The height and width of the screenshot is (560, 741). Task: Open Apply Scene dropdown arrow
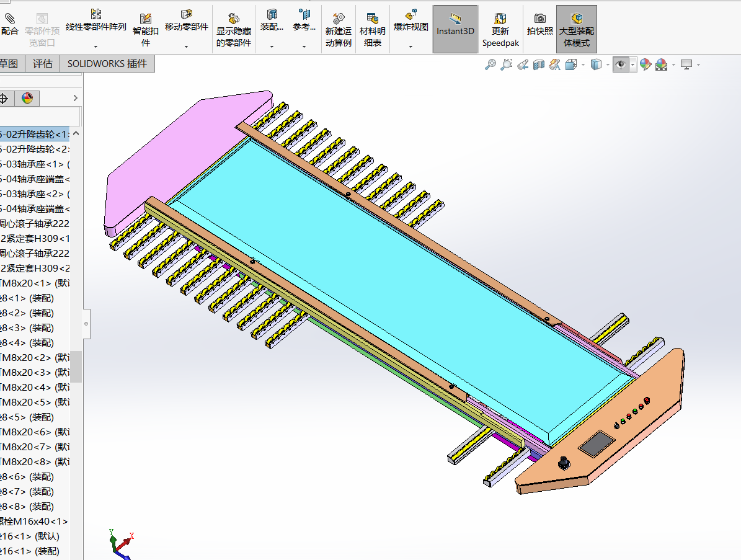click(673, 64)
